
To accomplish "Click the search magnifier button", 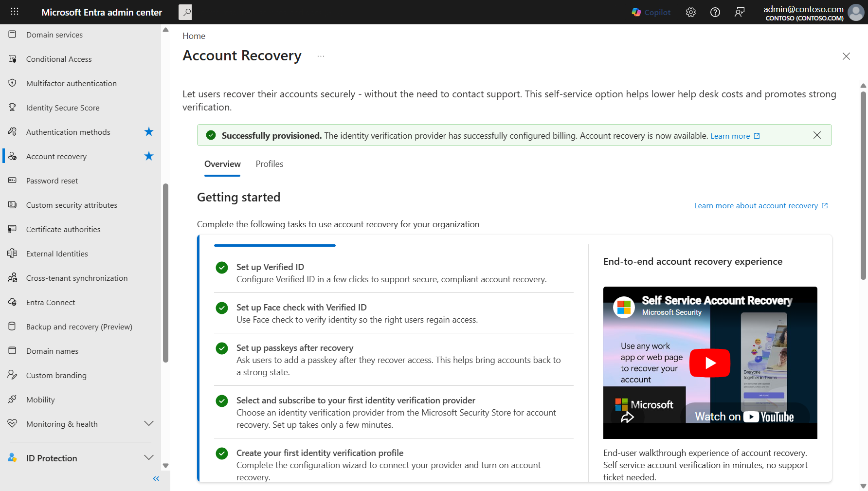I will tap(185, 12).
